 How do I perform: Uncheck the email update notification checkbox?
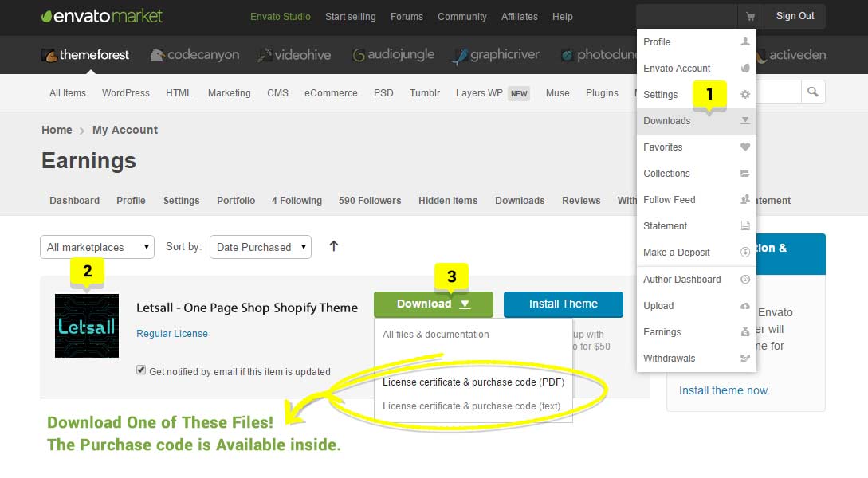coord(141,370)
